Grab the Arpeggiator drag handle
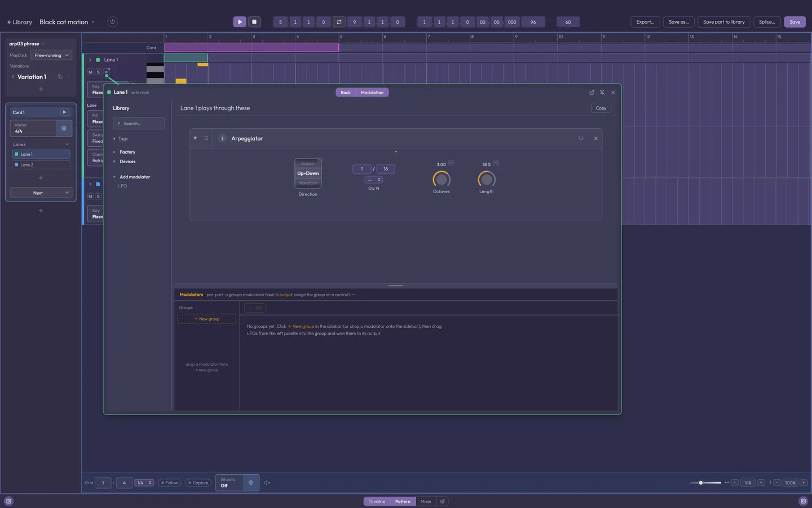The height and width of the screenshot is (508, 812). (206, 138)
